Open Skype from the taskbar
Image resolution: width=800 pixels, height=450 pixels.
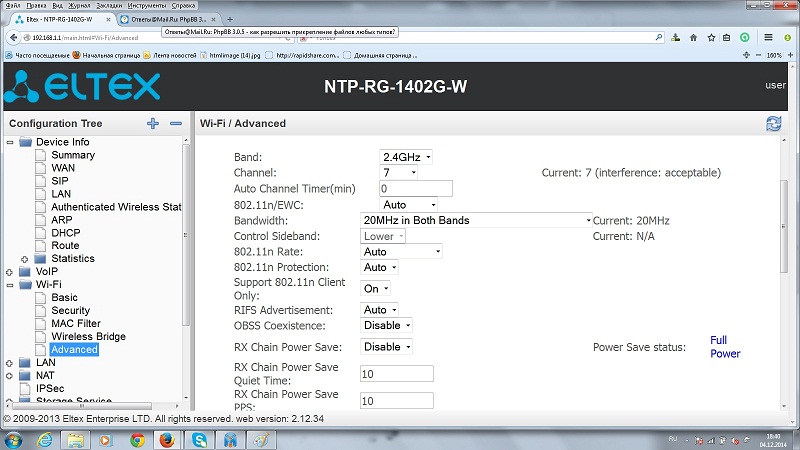(199, 440)
